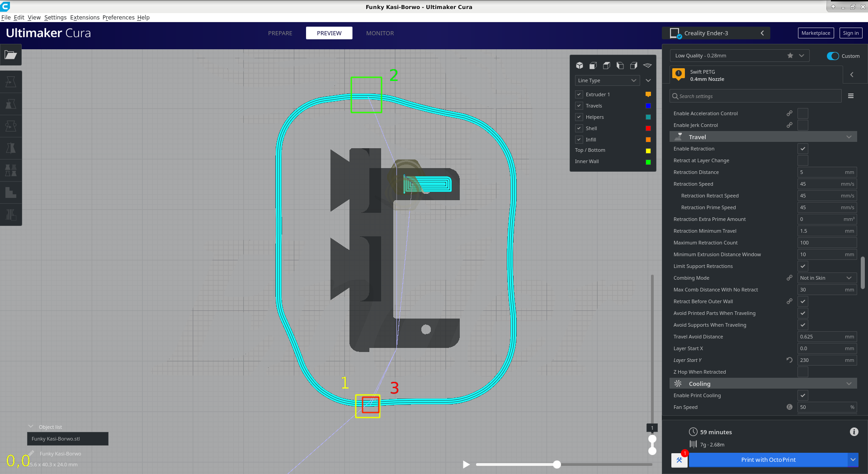Collapse the Cooling settings section
Viewport: 868px width, 474px height.
coord(763,384)
